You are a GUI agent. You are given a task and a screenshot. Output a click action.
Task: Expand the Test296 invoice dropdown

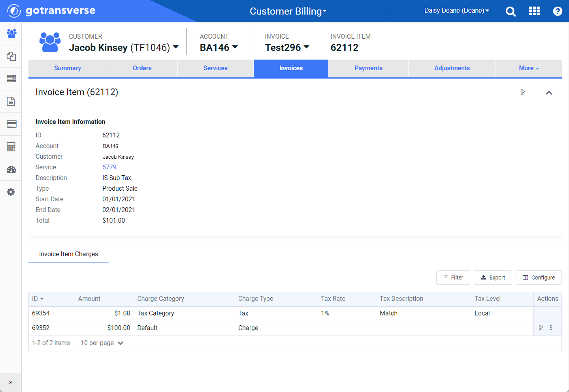[306, 47]
